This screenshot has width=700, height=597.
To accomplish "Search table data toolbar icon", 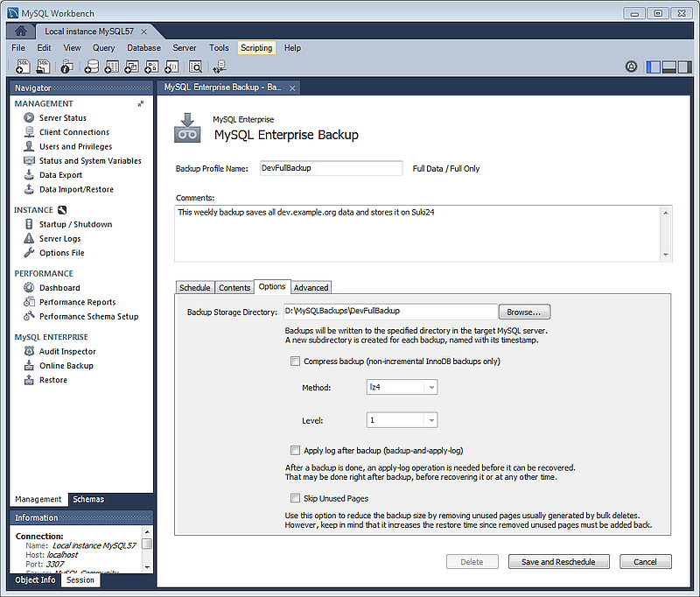I will 195,67.
